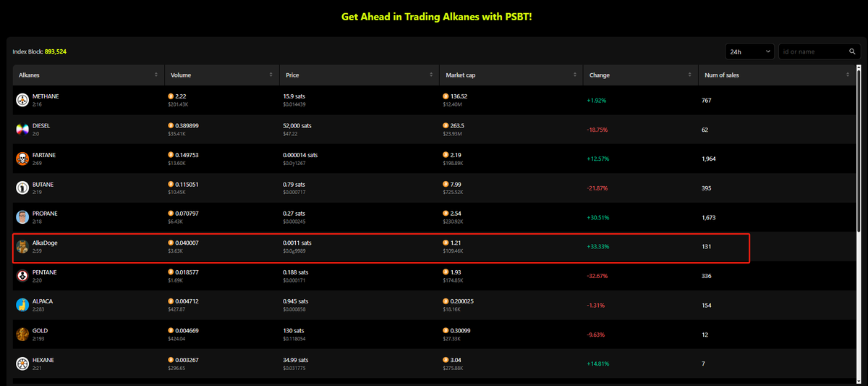The image size is (868, 386).
Task: Click bitcoin icon in FARTANE volume
Action: pyautogui.click(x=171, y=155)
